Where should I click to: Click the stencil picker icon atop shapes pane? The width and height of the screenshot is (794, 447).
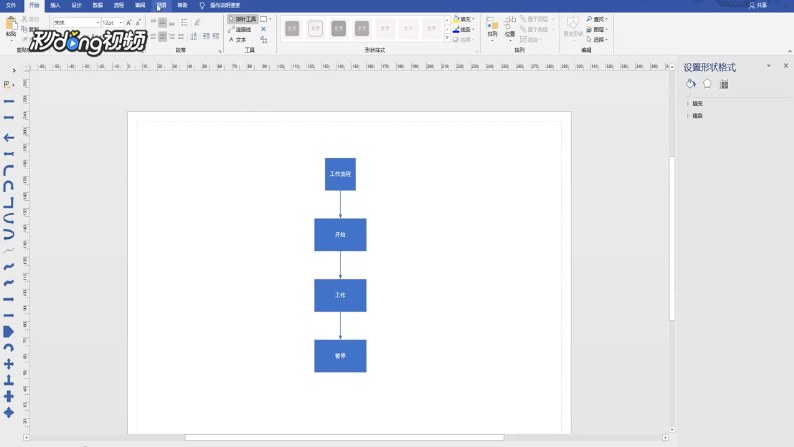[x=8, y=85]
